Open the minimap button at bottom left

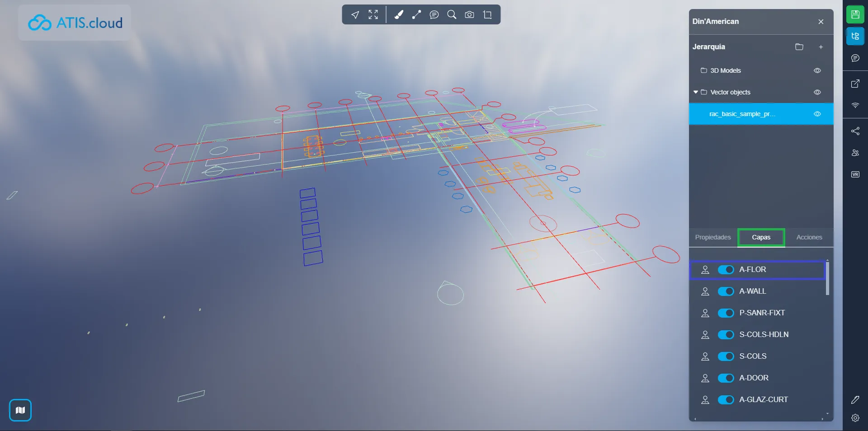(x=20, y=410)
